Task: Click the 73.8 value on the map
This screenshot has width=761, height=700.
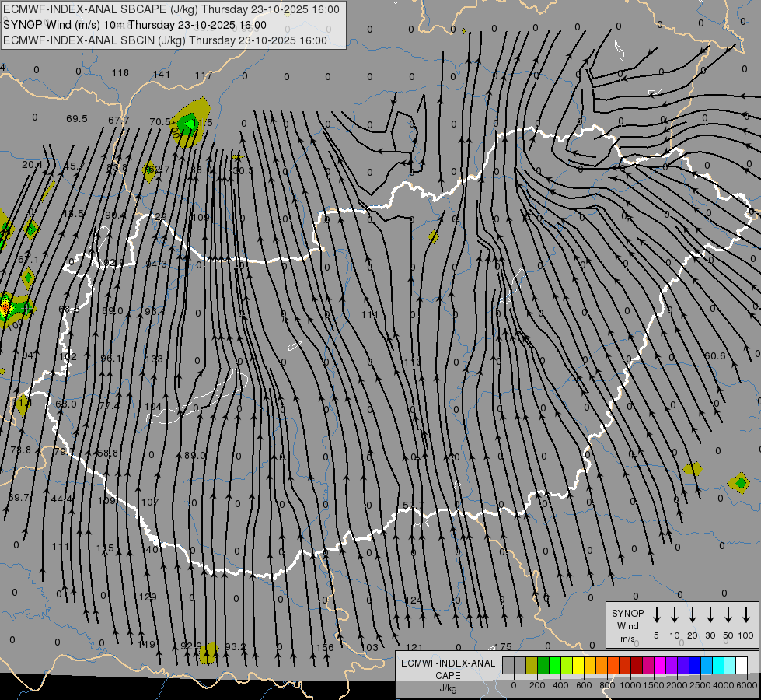Action: [20, 450]
